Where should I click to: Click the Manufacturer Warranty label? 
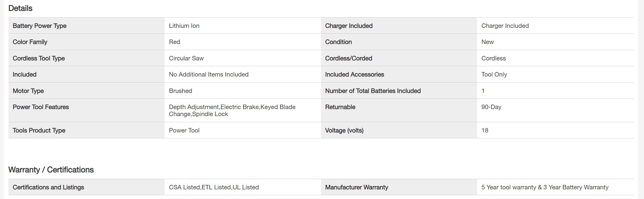(x=356, y=187)
